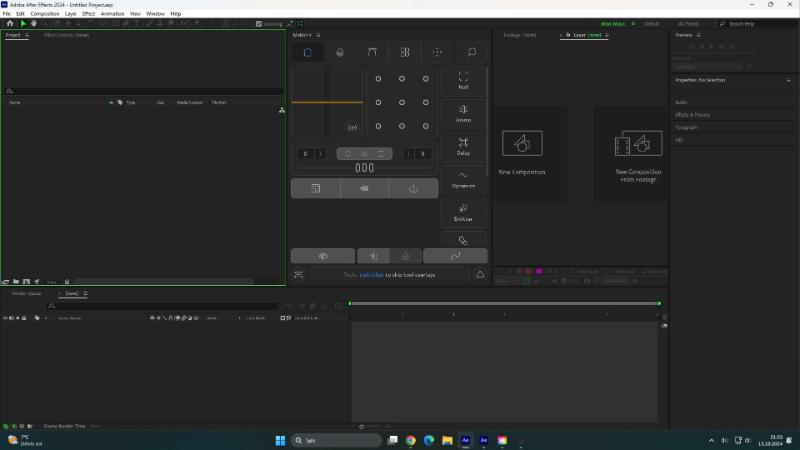Click the Home icon in toolbar

[10, 23]
